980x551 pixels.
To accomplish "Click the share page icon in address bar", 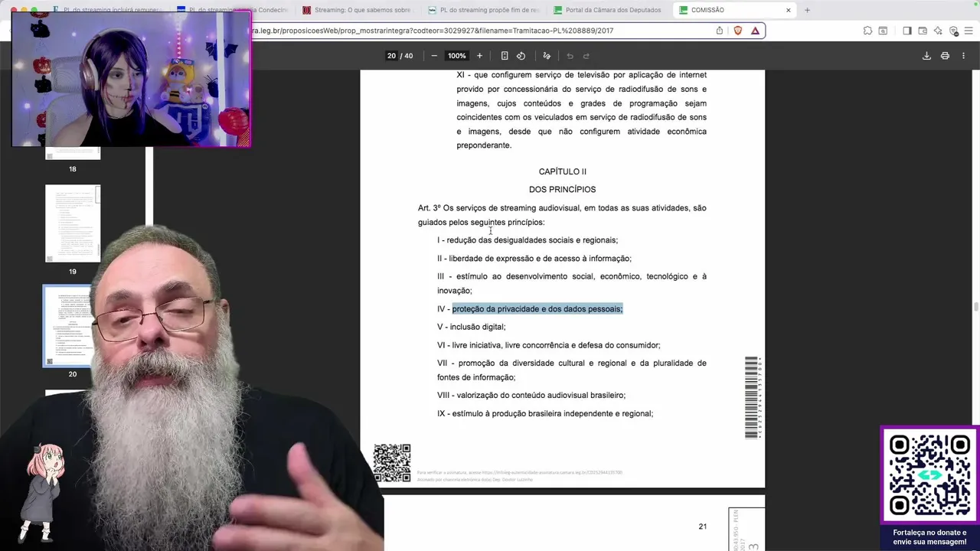I will [x=720, y=31].
